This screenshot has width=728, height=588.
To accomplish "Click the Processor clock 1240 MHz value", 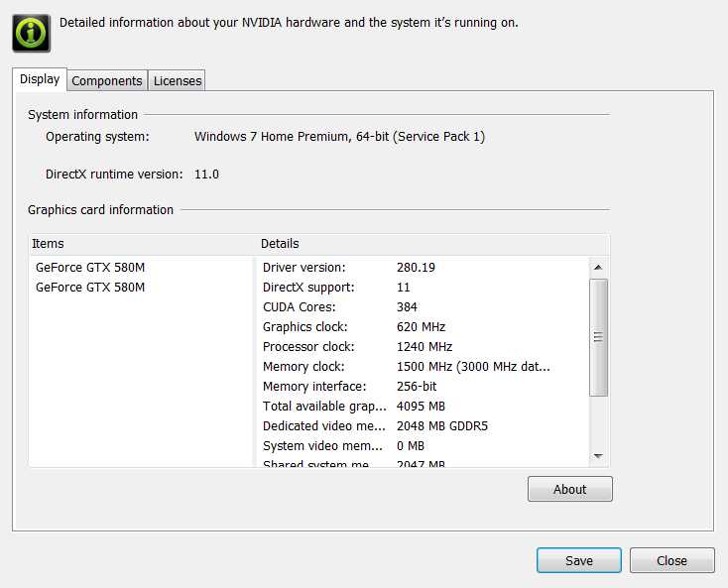I will [x=425, y=347].
